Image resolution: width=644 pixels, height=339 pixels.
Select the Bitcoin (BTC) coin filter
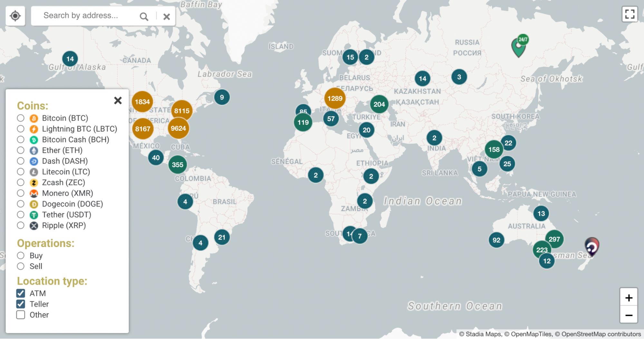[x=21, y=118]
